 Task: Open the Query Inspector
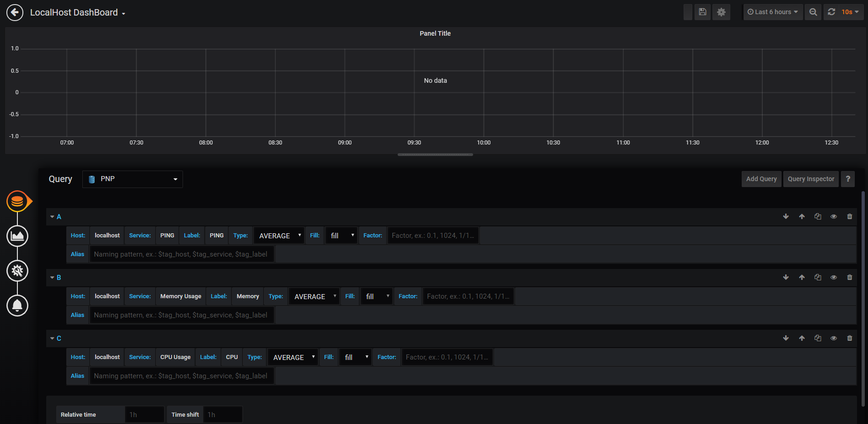click(811, 179)
